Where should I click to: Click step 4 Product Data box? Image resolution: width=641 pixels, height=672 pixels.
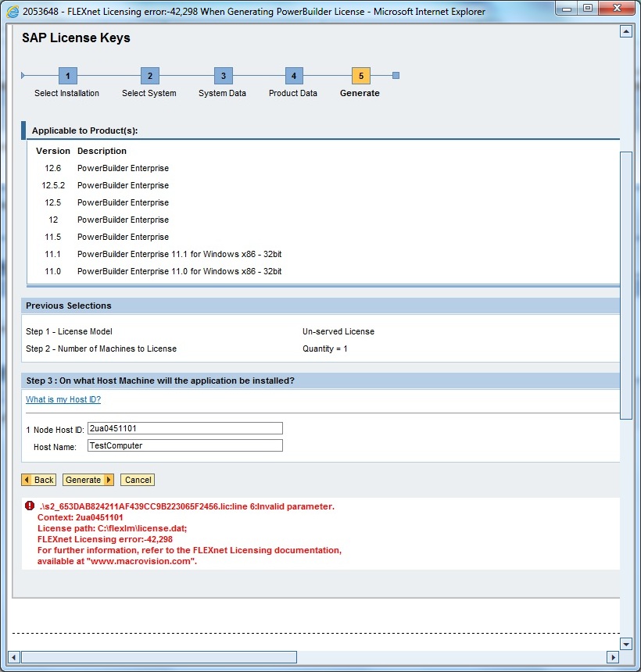click(294, 76)
